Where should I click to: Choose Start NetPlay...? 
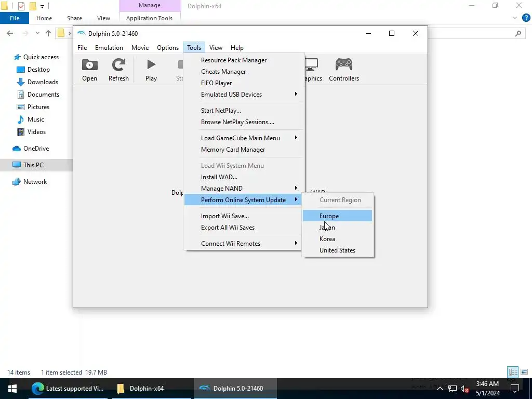243,111
